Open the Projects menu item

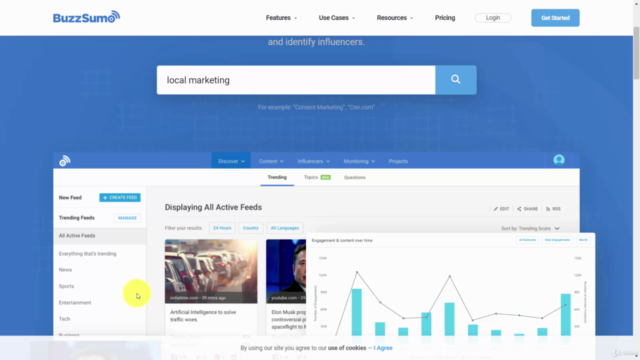(x=398, y=161)
